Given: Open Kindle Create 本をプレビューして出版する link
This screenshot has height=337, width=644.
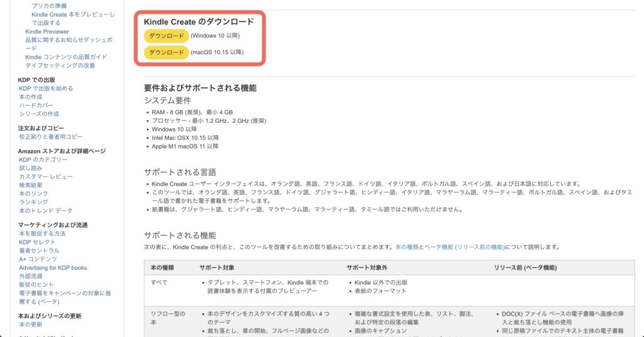Looking at the screenshot, I should click(x=73, y=18).
